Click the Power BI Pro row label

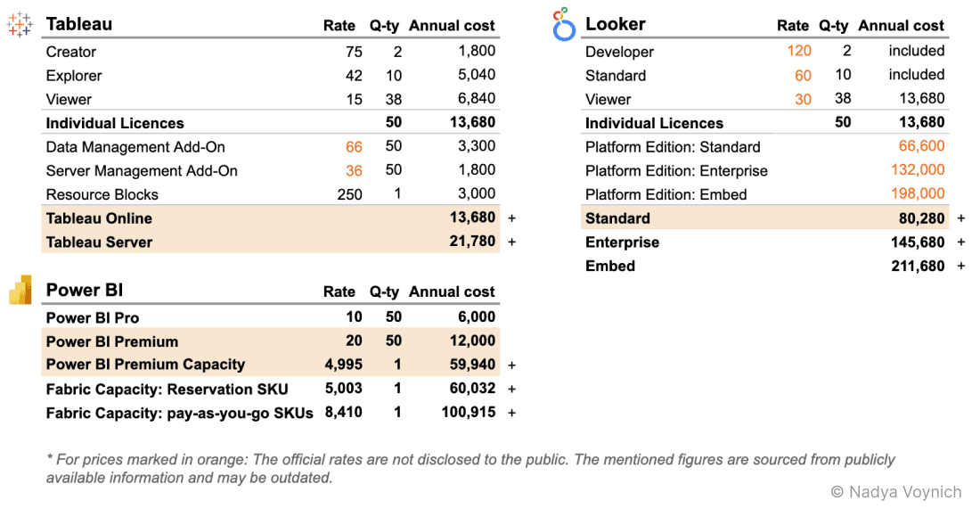[x=93, y=317]
